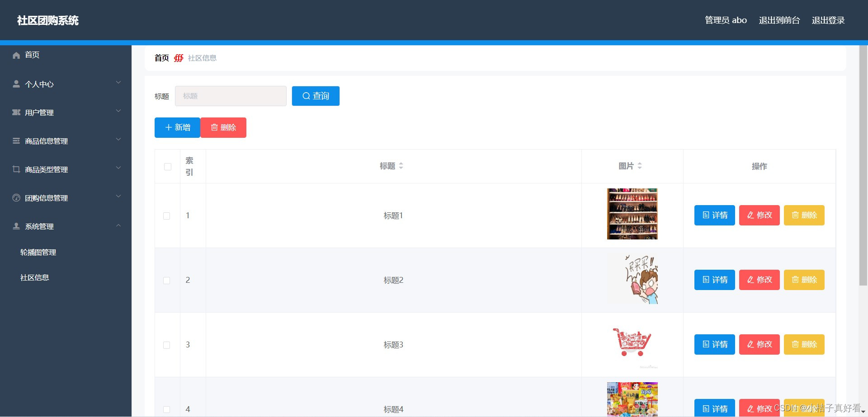The height and width of the screenshot is (417, 868).
Task: Click yellow 删除 for 标题1 row
Action: coord(804,215)
